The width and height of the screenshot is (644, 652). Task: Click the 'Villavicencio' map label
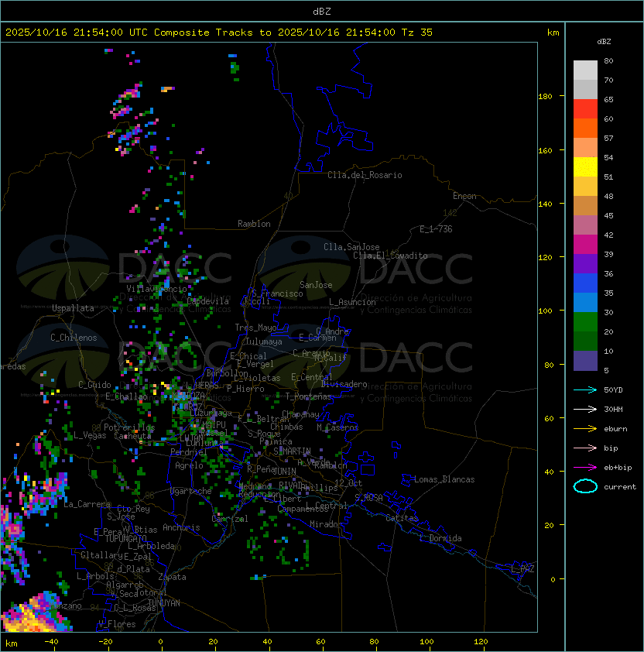[156, 289]
